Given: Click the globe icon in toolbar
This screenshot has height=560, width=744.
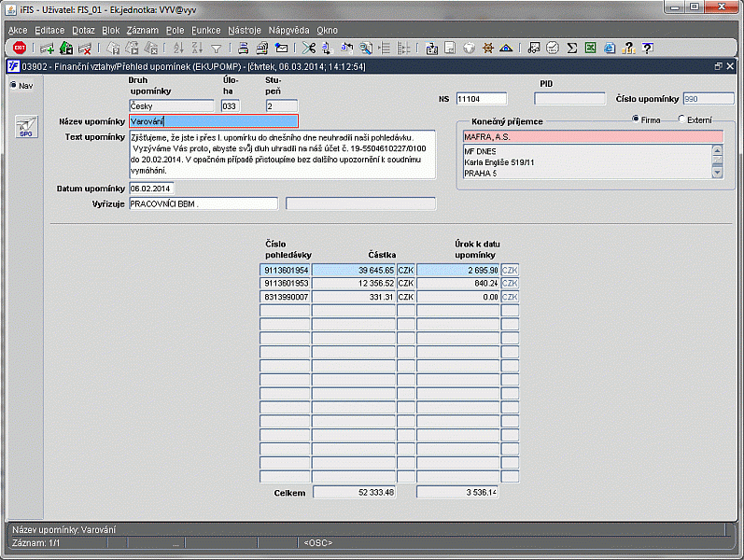Looking at the screenshot, I should click(469, 48).
